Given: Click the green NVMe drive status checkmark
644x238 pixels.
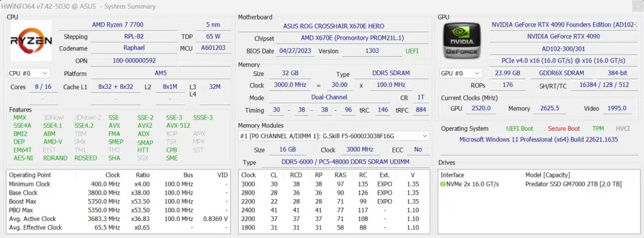Looking at the screenshot, I should pos(443,184).
